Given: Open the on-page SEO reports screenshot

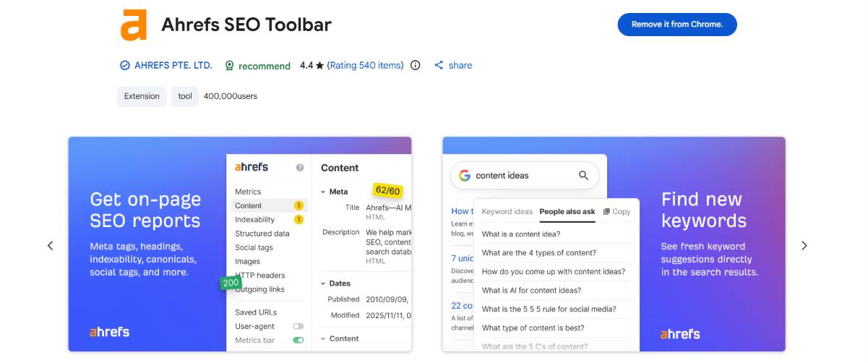Looking at the screenshot, I should [240, 244].
